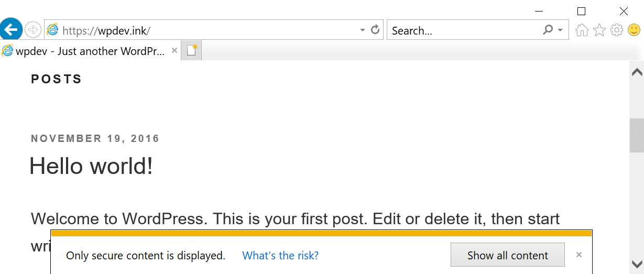Screen dimensions: 644x274
Task: Click the smiley feedback icon
Action: [x=634, y=30]
